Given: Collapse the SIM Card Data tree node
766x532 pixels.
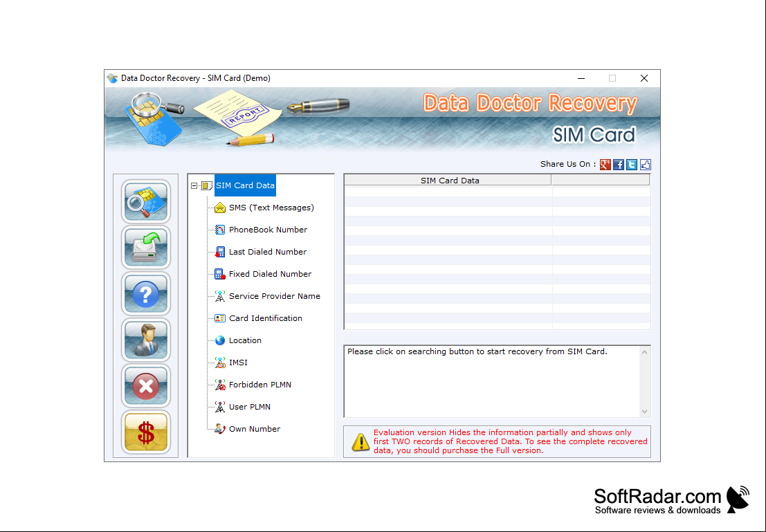Looking at the screenshot, I should pos(194,185).
